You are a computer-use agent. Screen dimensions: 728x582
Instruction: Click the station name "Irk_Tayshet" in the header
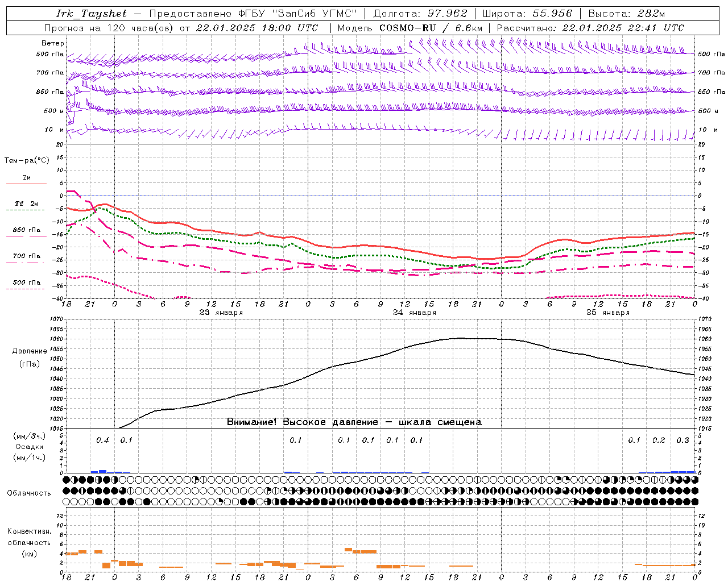point(92,14)
